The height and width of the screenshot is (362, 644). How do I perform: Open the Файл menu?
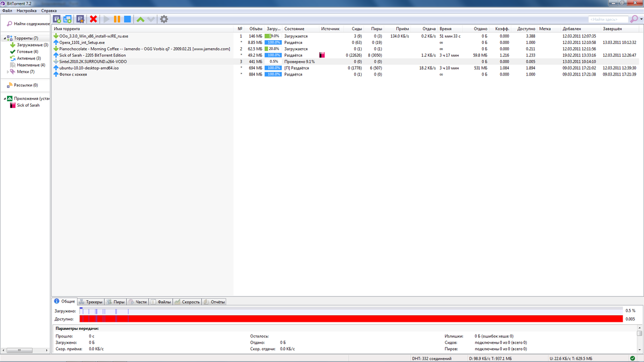7,11
